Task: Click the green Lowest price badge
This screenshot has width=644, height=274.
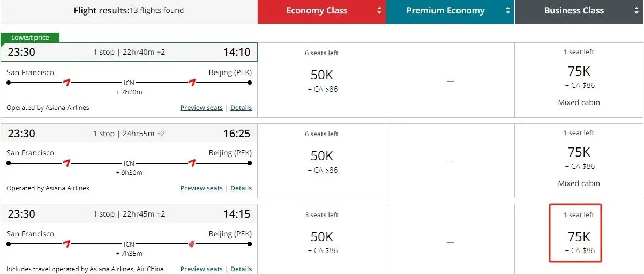Action: [30, 38]
